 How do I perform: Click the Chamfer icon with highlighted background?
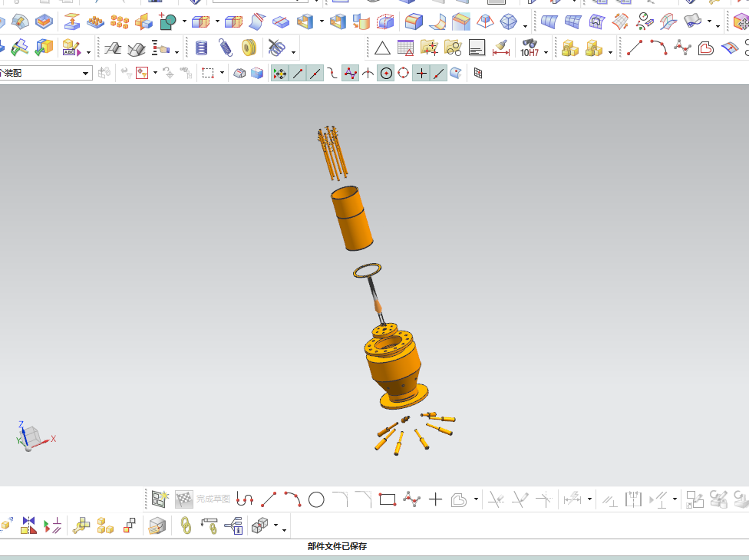click(x=461, y=21)
